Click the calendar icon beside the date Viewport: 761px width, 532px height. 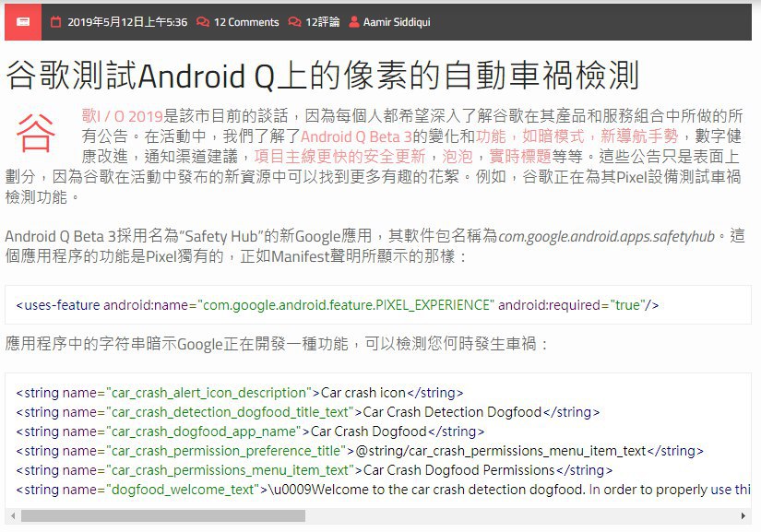tap(56, 22)
